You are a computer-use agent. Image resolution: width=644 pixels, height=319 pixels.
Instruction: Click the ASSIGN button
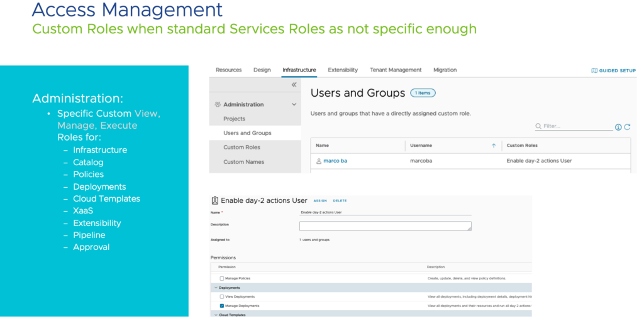(320, 201)
